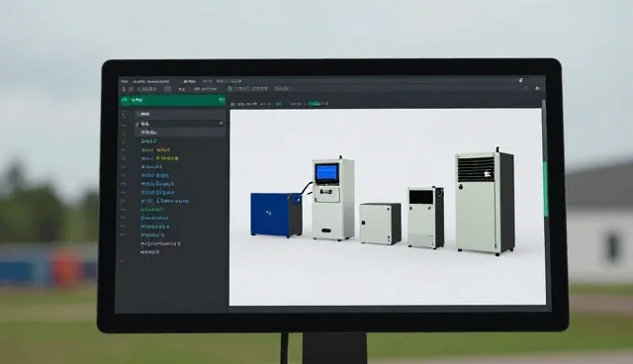The height and width of the screenshot is (364, 633).
Task: Select the tall machine with the blue screen
Action: [333, 199]
